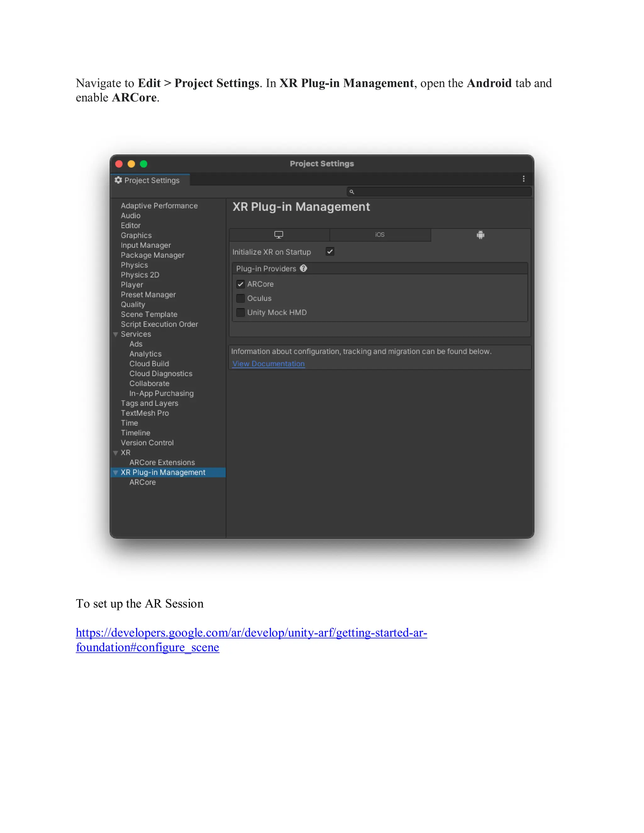Open the ARCore developers.google.com scene setup link
Screen dimensions: 644x833
[x=251, y=640]
